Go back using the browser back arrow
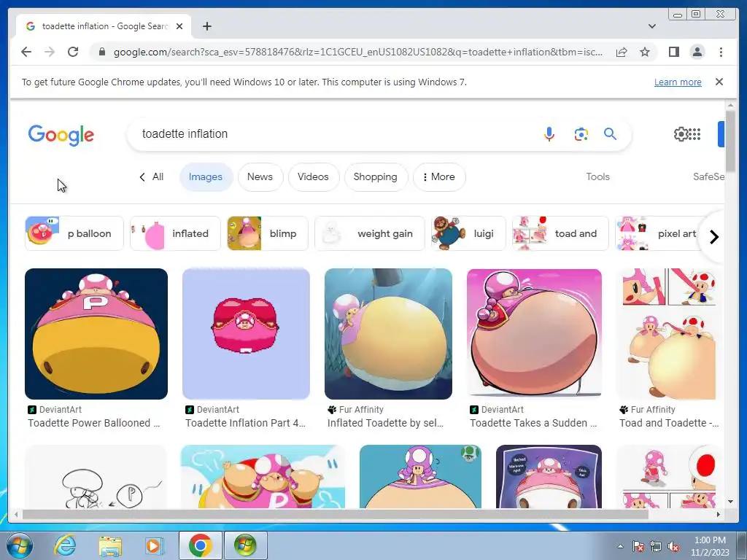 (x=26, y=52)
